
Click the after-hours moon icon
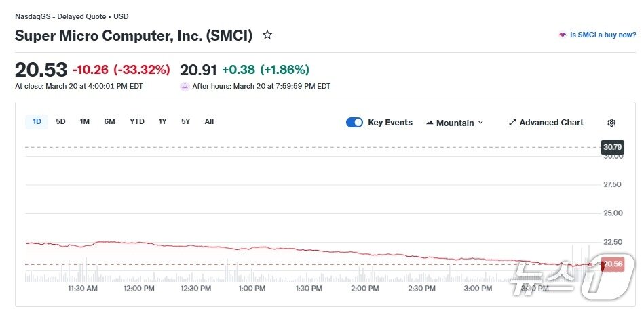(185, 86)
